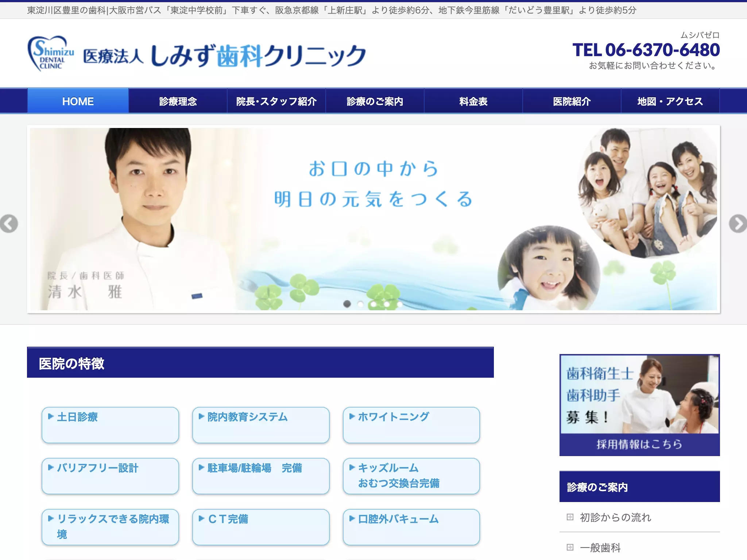747x560 pixels.
Task: Click the 医院の特徴 section heading
Action: [260, 362]
